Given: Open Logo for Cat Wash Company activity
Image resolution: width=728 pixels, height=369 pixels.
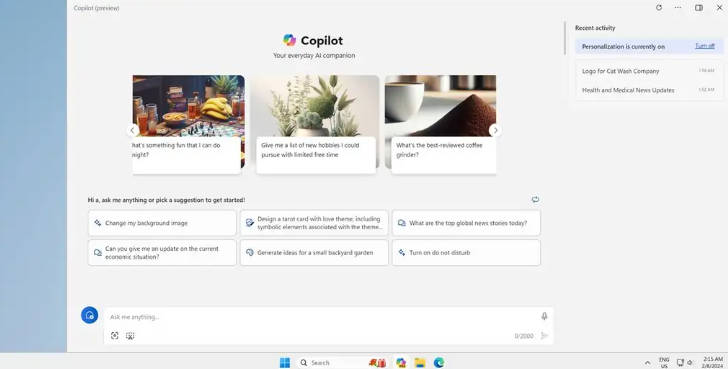Looking at the screenshot, I should [649, 71].
